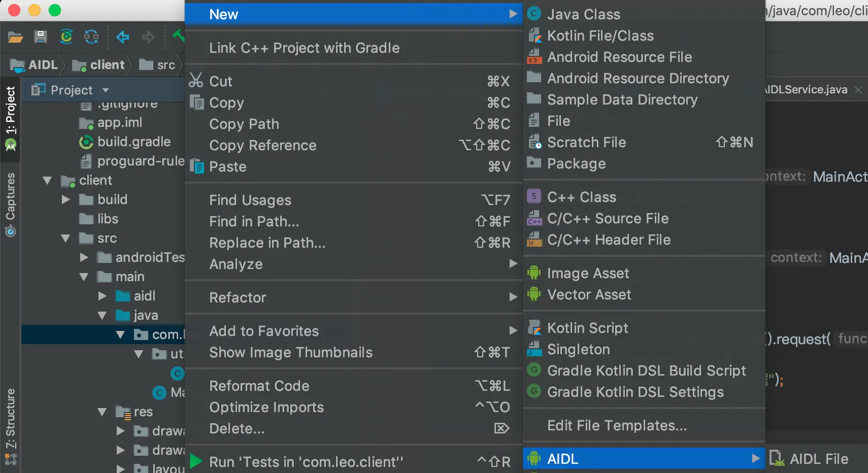Click Edit File Templates... entry
868x473 pixels.
617,425
